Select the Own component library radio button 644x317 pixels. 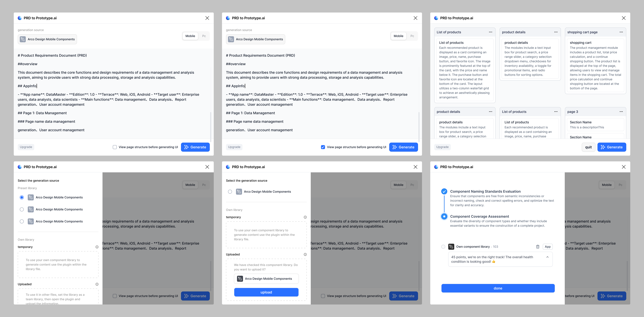tap(443, 247)
